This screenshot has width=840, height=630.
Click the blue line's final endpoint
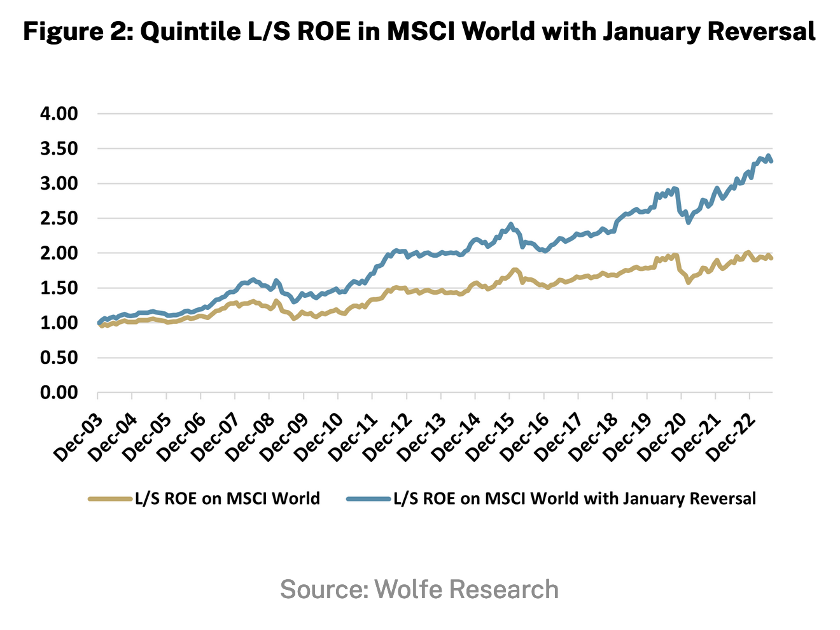771,161
